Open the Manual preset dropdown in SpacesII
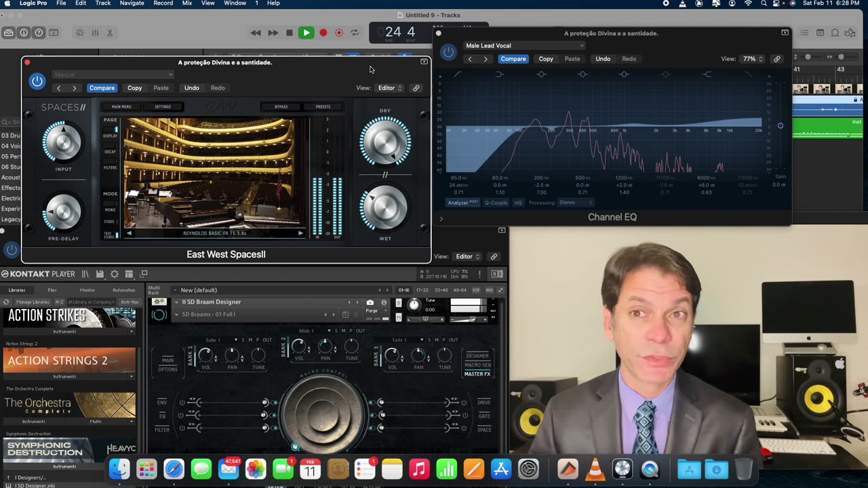This screenshot has height=488, width=868. [x=113, y=75]
